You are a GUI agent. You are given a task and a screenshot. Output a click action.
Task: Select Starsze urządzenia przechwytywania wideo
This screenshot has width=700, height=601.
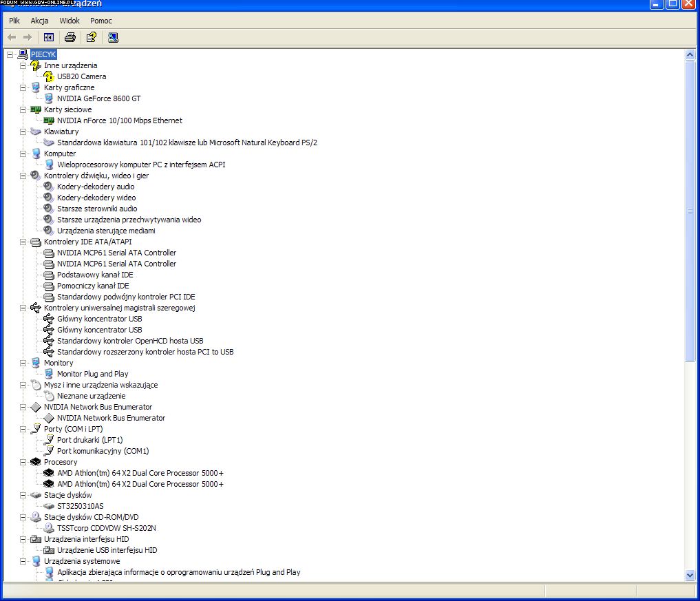(129, 220)
